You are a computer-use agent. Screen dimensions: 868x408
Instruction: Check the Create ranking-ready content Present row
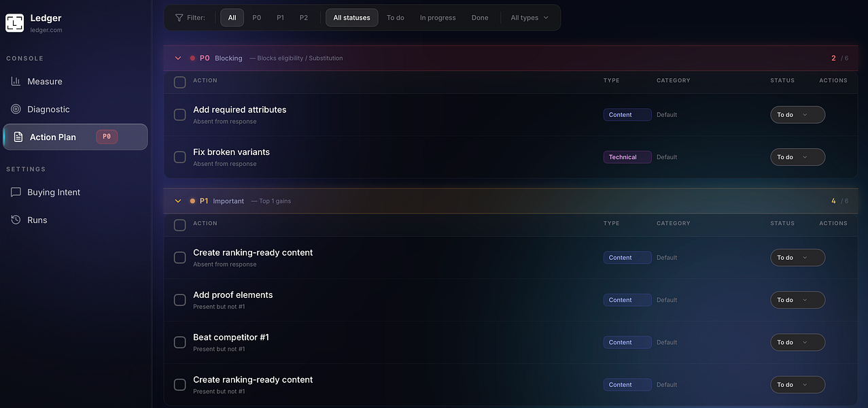(180, 385)
